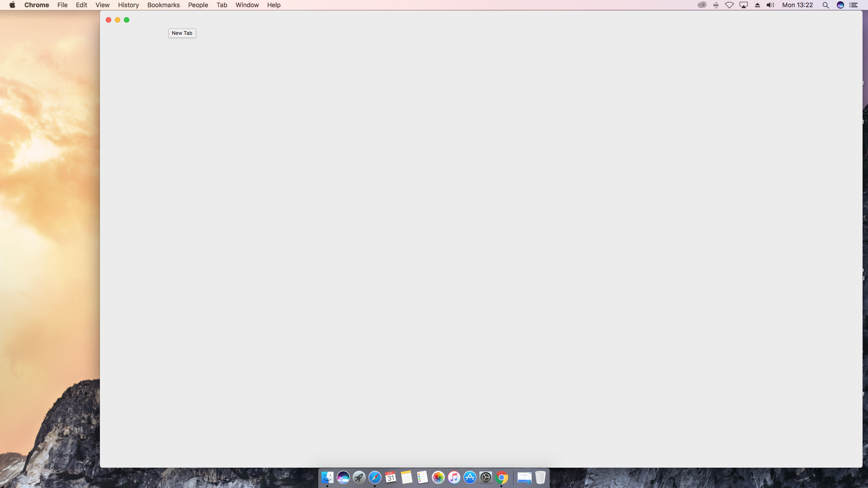Open the People menu in Chrome

point(198,5)
